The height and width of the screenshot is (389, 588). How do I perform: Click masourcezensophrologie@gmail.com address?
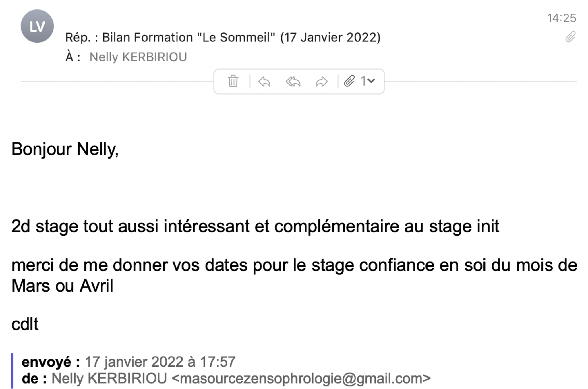click(301, 378)
